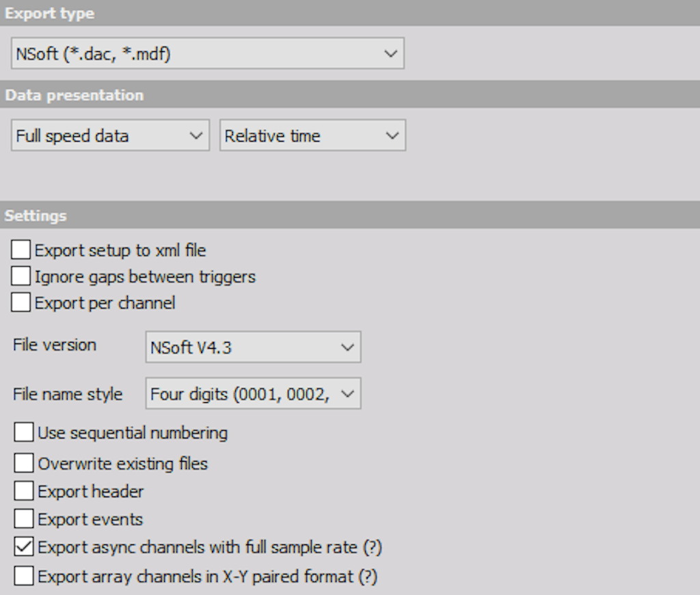Enable Export events checkbox
This screenshot has height=595, width=700.
click(x=24, y=519)
